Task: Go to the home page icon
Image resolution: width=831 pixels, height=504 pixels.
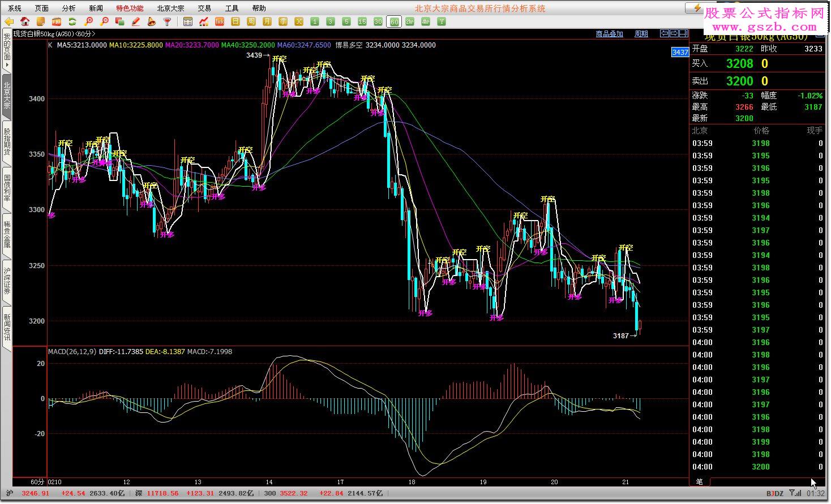Action: pyautogui.click(x=25, y=21)
